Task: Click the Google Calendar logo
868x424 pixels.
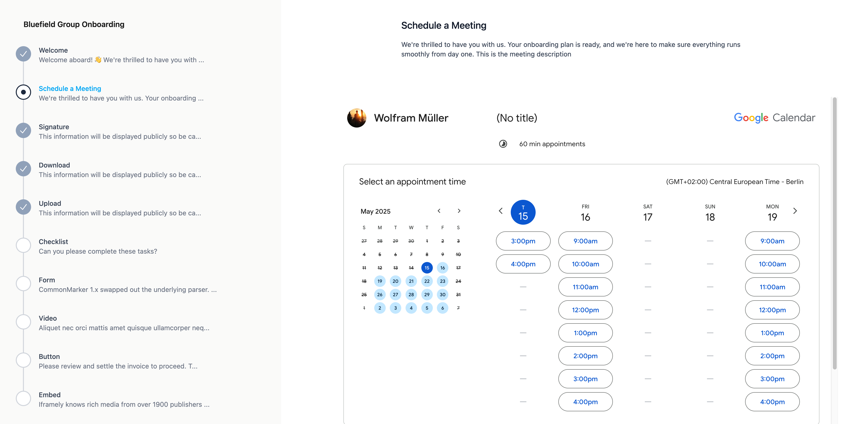Action: coord(774,118)
